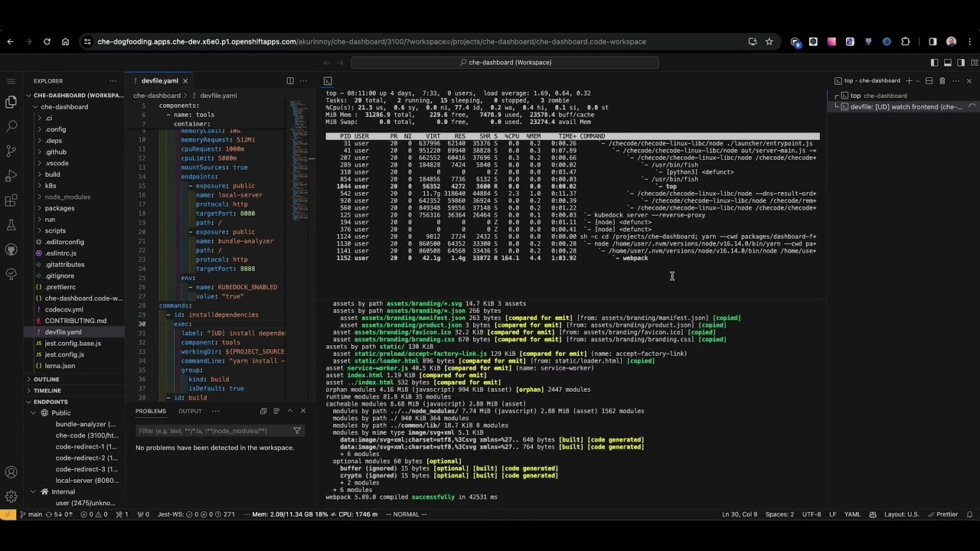Split the terminal pane
This screenshot has width=980, height=551.
pyautogui.click(x=929, y=80)
